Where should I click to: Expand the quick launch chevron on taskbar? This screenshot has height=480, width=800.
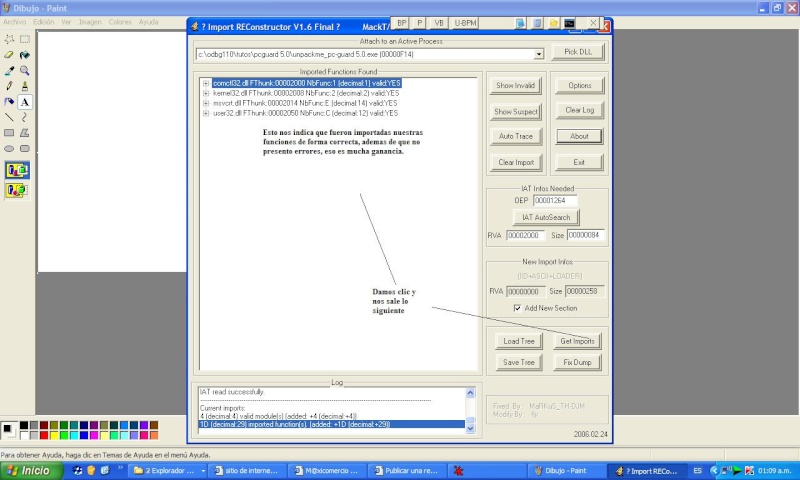pos(120,467)
